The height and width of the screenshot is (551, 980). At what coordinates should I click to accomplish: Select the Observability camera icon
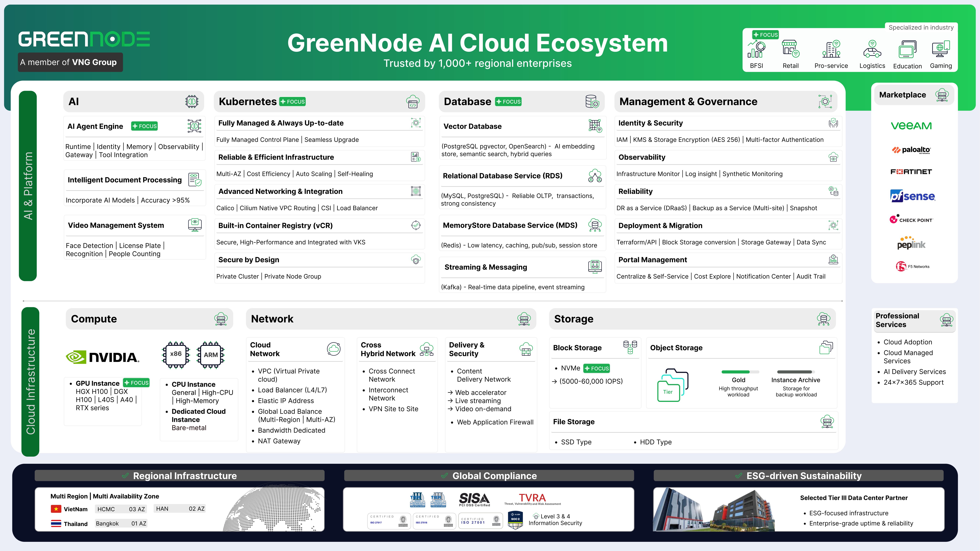pos(834,157)
